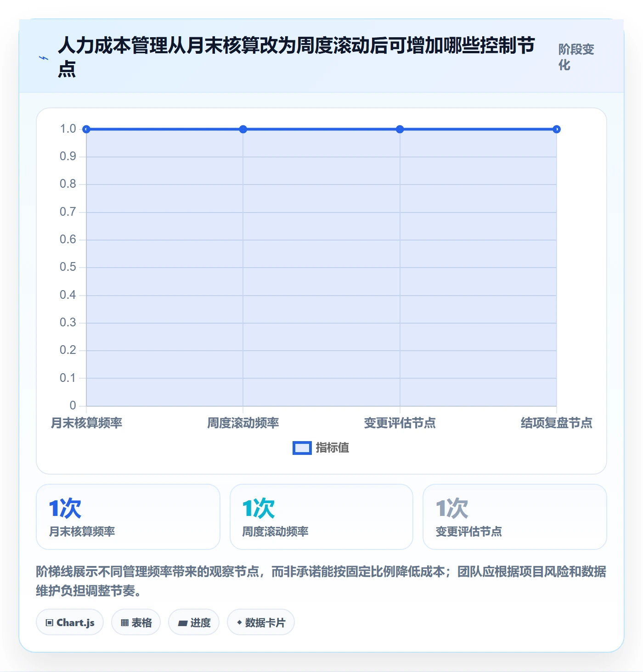The image size is (643, 672).
Task: Select the chart data point above 月末核算频率
Action: 86,129
